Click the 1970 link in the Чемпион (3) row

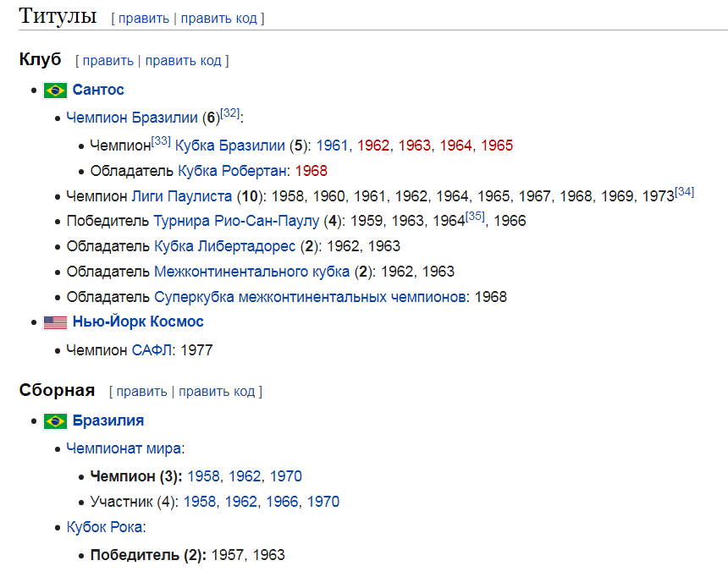[x=286, y=476]
